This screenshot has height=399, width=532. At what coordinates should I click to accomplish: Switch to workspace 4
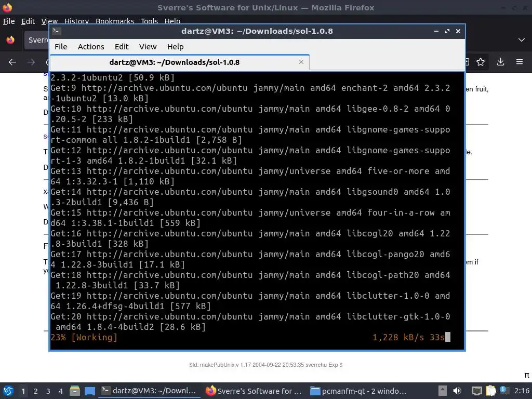point(61,391)
